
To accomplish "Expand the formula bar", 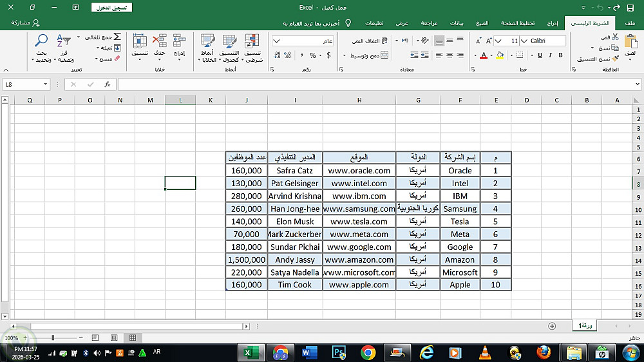I will pos(637,84).
